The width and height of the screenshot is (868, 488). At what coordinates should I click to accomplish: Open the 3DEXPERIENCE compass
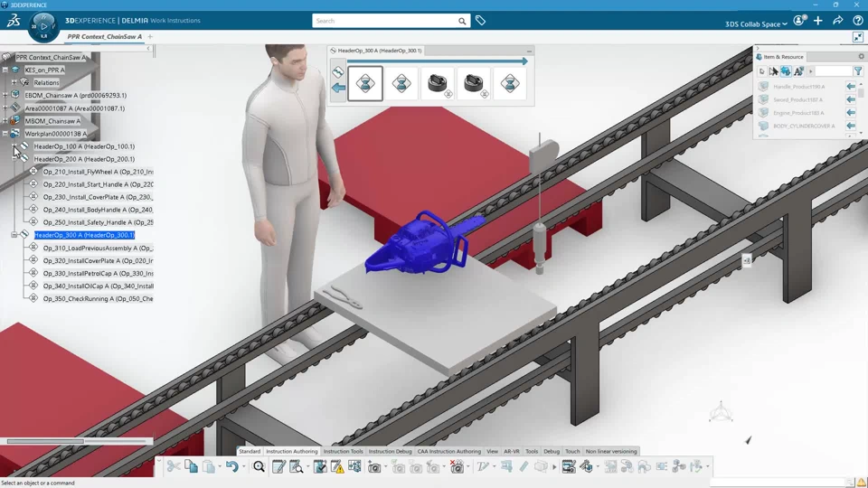[x=43, y=26]
